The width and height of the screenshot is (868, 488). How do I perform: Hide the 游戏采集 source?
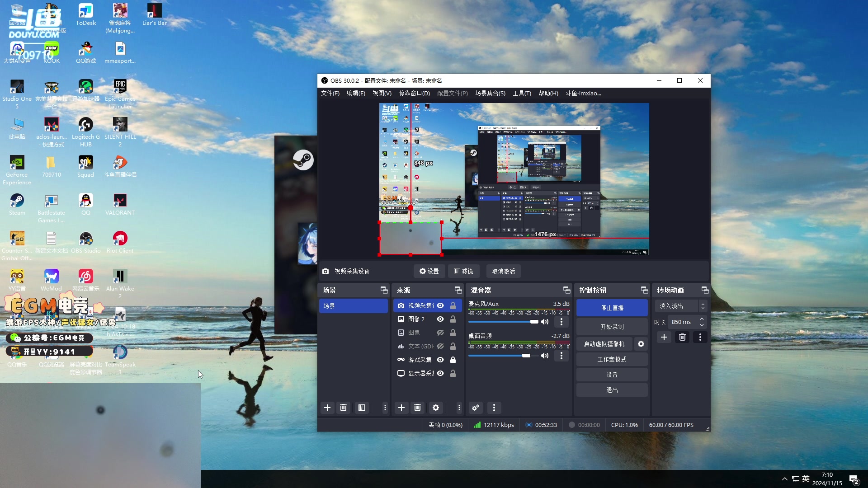(440, 360)
